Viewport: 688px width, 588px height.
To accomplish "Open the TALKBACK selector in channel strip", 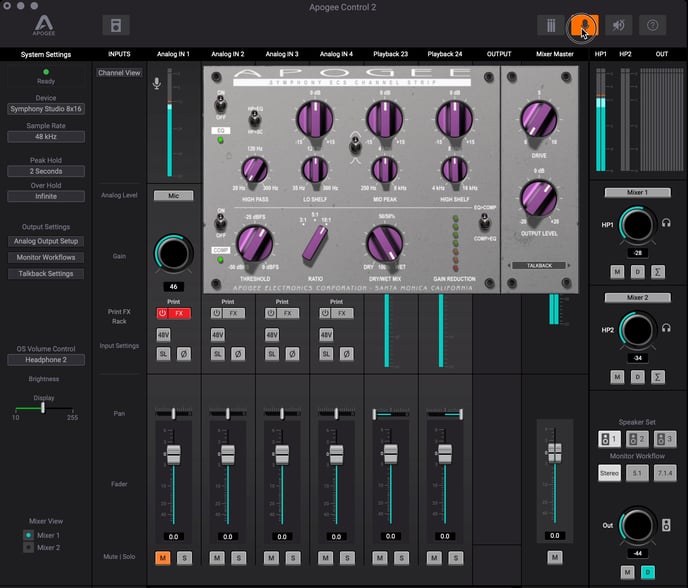I will [539, 265].
